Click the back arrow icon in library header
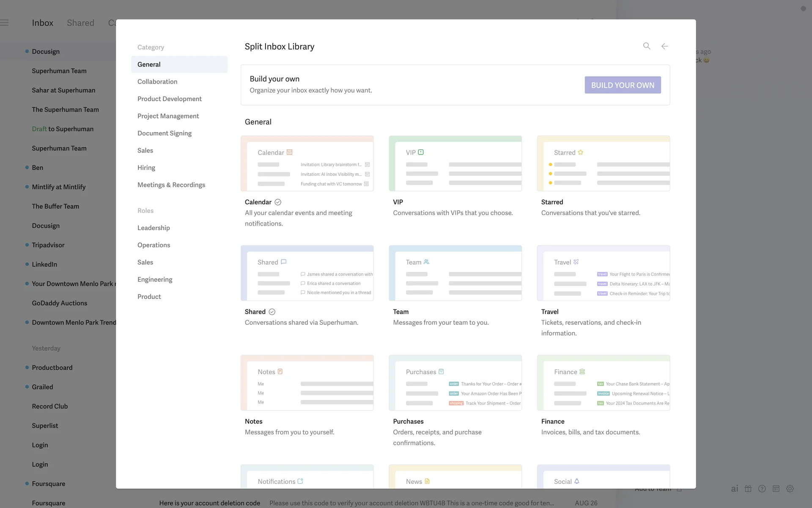812x508 pixels. (664, 46)
